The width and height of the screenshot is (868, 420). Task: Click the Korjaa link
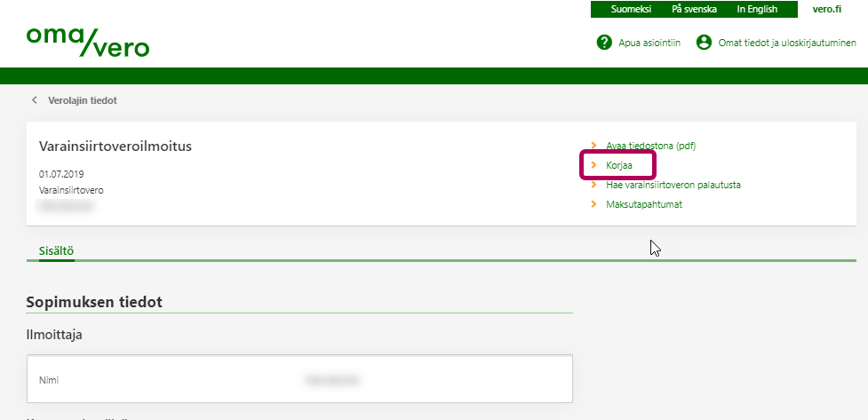pyautogui.click(x=620, y=165)
